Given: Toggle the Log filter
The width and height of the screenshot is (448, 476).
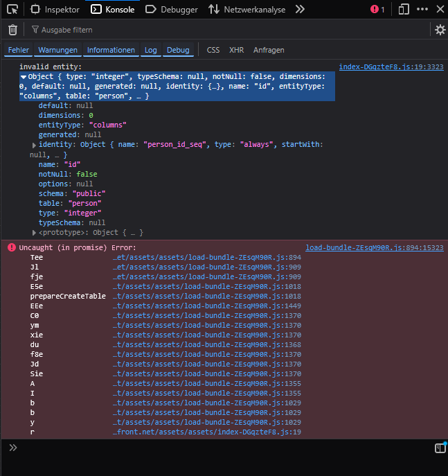Looking at the screenshot, I should (x=151, y=50).
